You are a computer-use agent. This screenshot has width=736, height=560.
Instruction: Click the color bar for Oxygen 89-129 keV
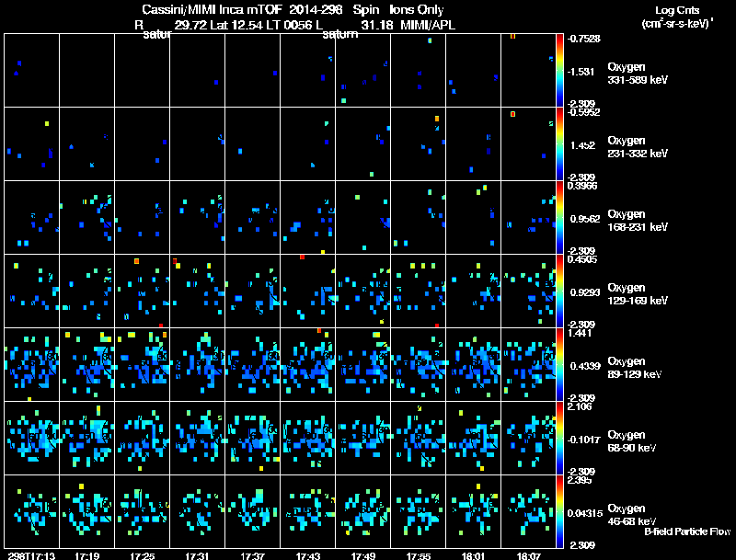point(561,364)
